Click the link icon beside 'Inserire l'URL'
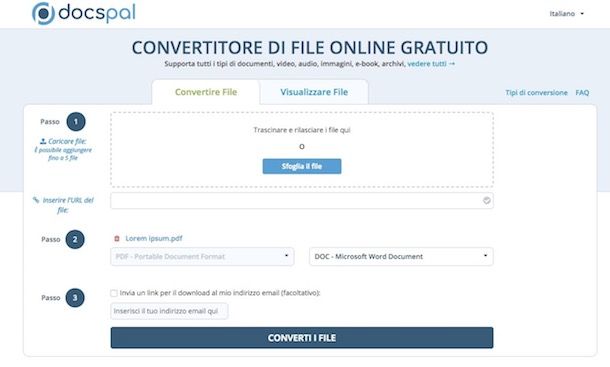Viewport: 610px width, 367px height. coord(36,200)
